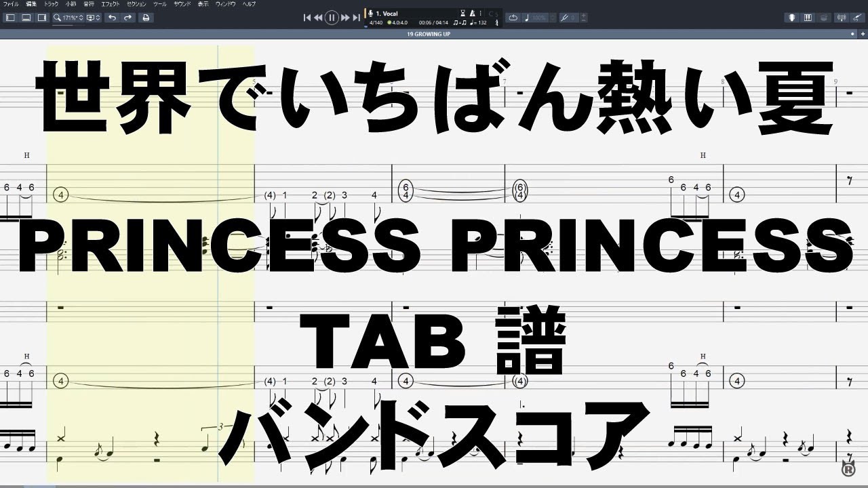
Task: Click the microphone icon of Vocal track
Action: click(370, 13)
